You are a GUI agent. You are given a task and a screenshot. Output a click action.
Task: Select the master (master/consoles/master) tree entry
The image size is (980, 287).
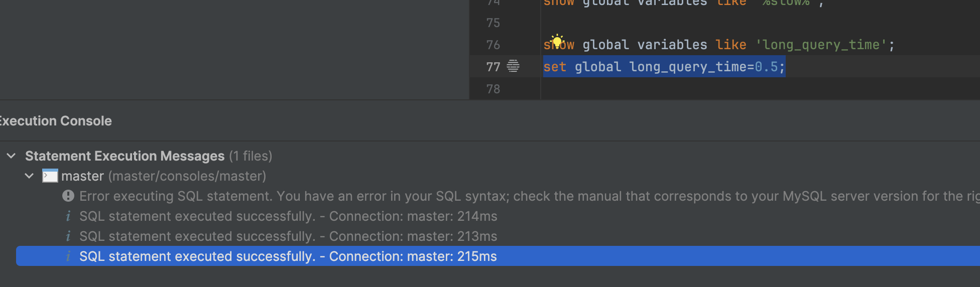coord(164,176)
